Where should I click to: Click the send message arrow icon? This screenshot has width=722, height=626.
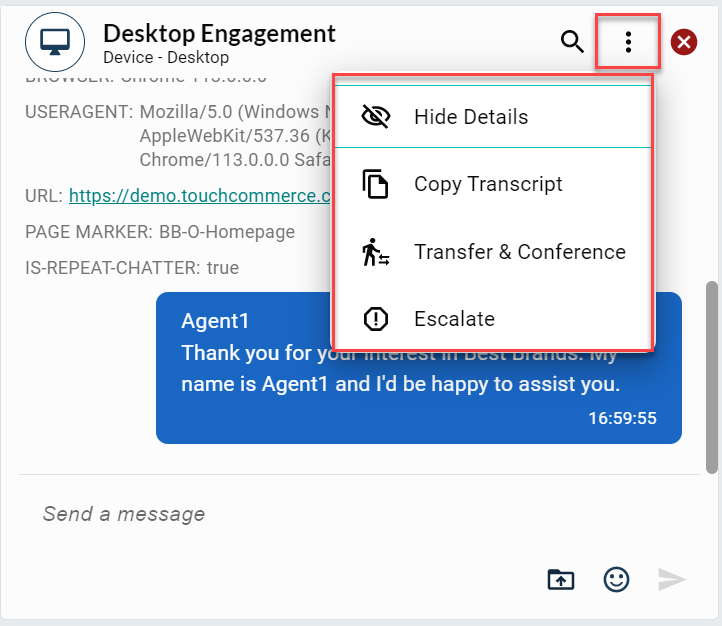click(672, 579)
